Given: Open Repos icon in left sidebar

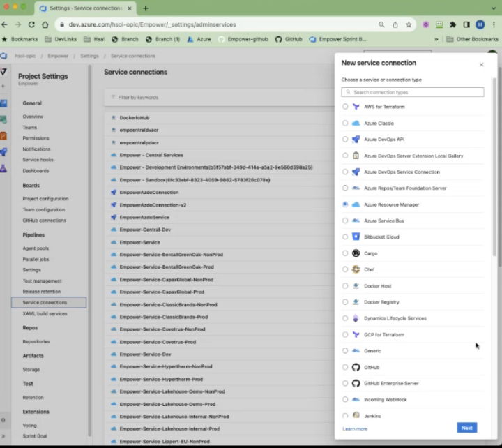Looking at the screenshot, I should pos(3,135).
